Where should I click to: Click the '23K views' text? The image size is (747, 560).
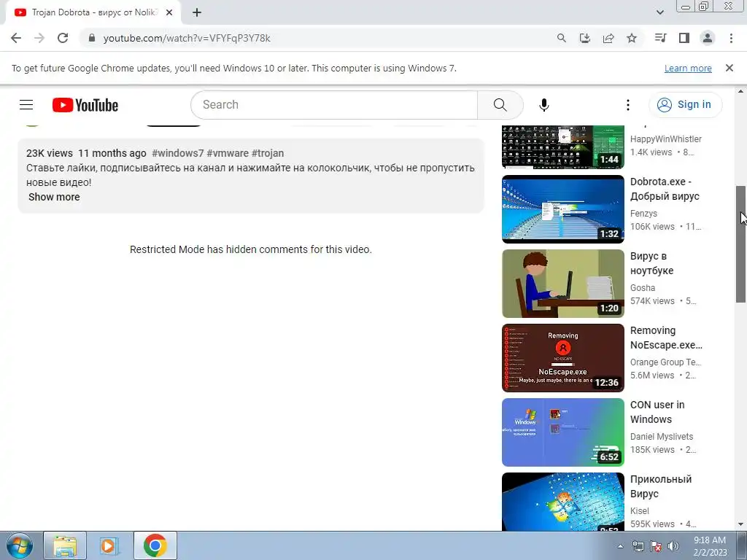tap(50, 153)
